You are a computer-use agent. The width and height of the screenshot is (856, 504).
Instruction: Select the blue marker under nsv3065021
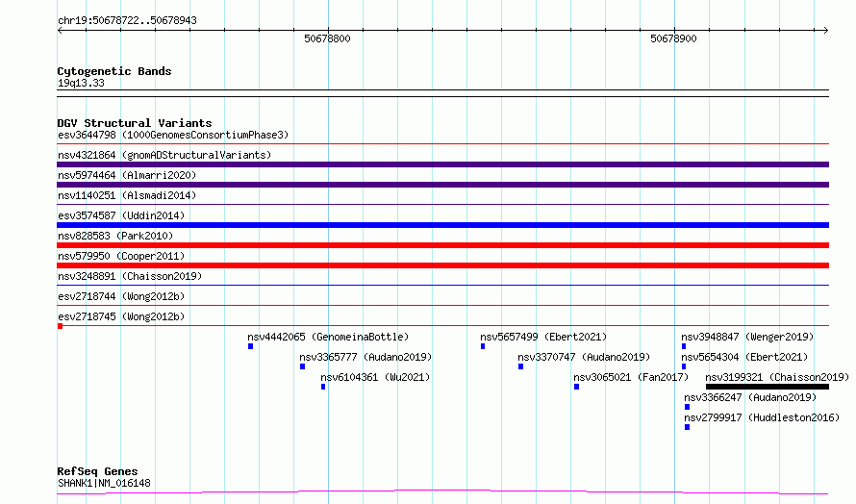pos(576,387)
